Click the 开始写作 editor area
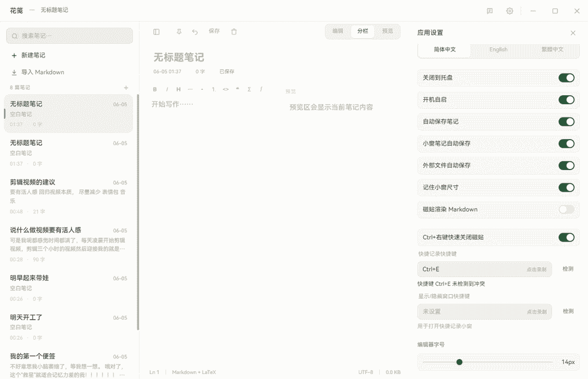The width and height of the screenshot is (588, 379). 172,104
